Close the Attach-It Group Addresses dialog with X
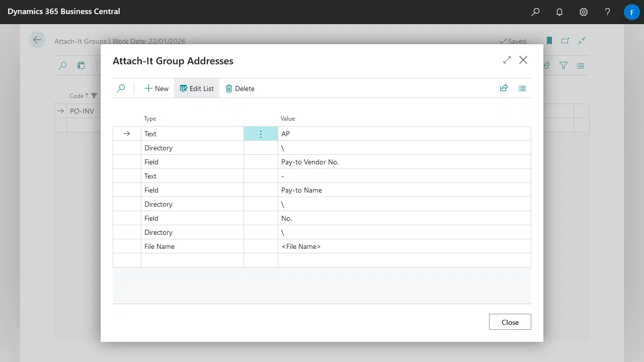Viewport: 644px width, 362px height. click(x=523, y=60)
